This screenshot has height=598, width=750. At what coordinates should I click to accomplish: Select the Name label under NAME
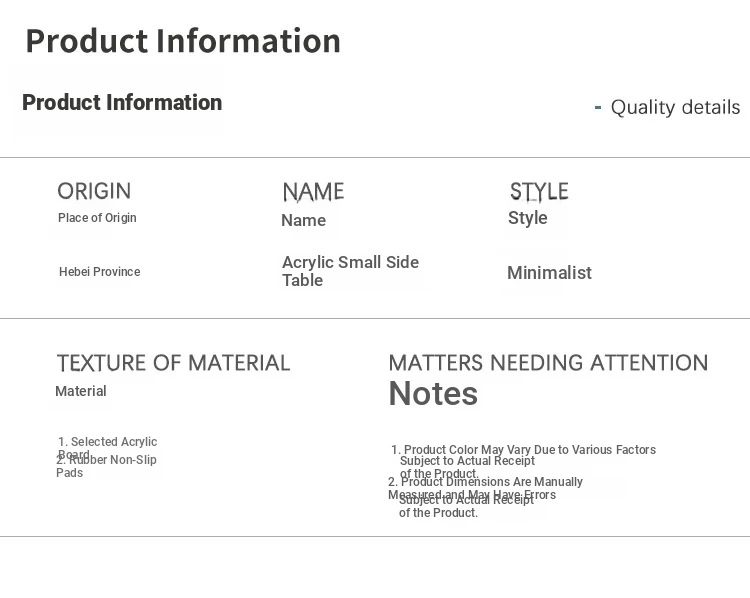click(304, 221)
